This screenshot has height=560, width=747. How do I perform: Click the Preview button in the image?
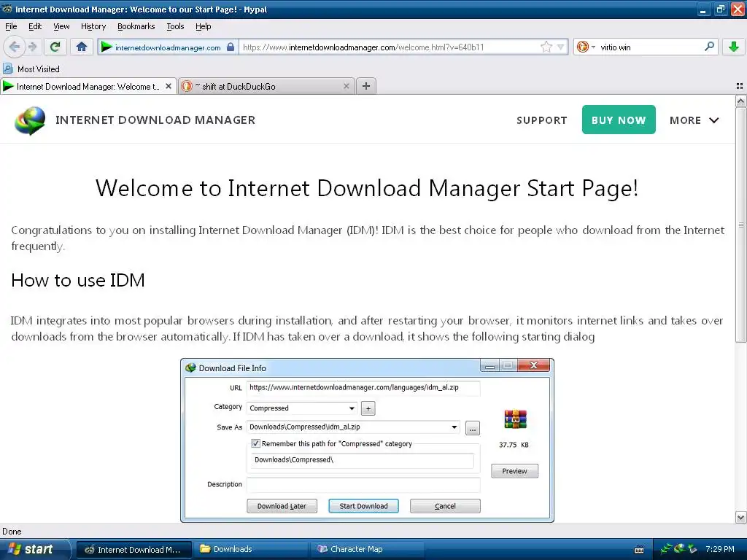coord(514,471)
